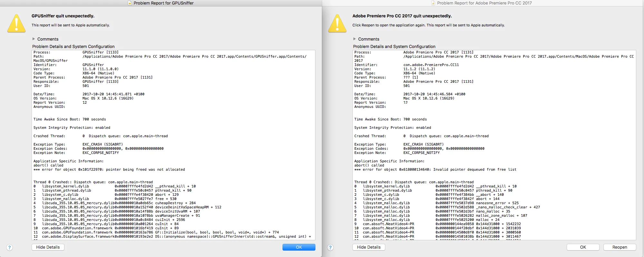
Task: Click the warning icon in Premiere Pro report
Action: click(337, 23)
